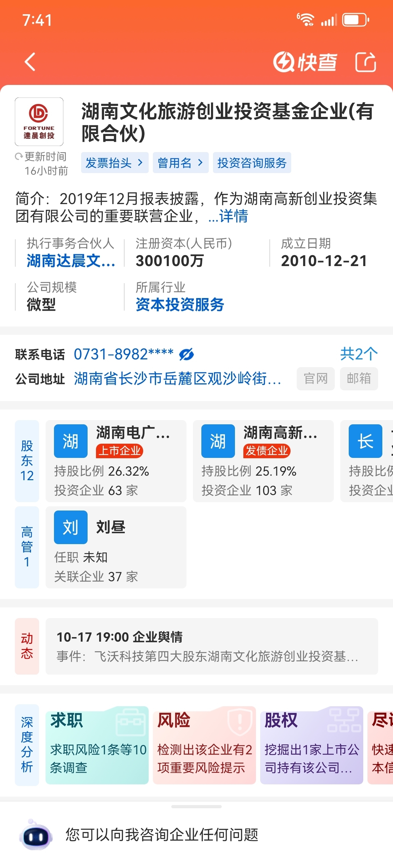Image resolution: width=393 pixels, height=868 pixels.
Task: Open 动态 news section label
Action: [27, 646]
